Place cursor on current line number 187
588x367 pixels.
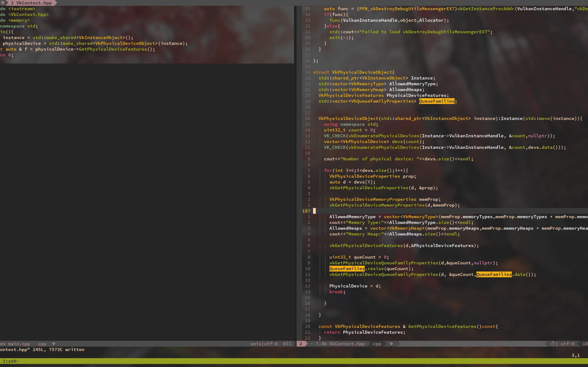pos(306,211)
